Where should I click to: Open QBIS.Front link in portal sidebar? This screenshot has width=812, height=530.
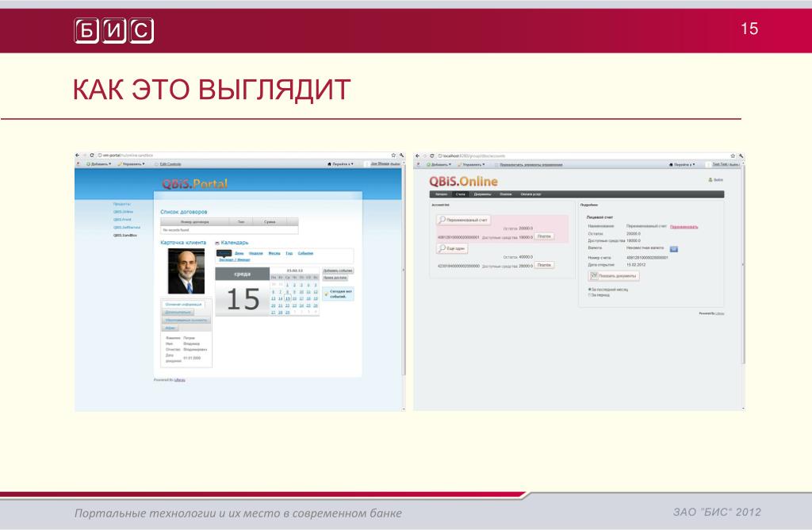122,220
